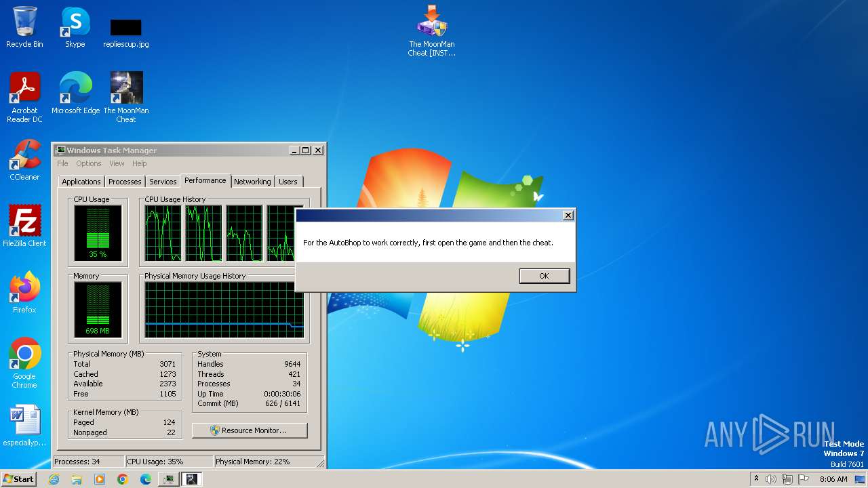Maximize the Task Manager window

pyautogui.click(x=306, y=150)
